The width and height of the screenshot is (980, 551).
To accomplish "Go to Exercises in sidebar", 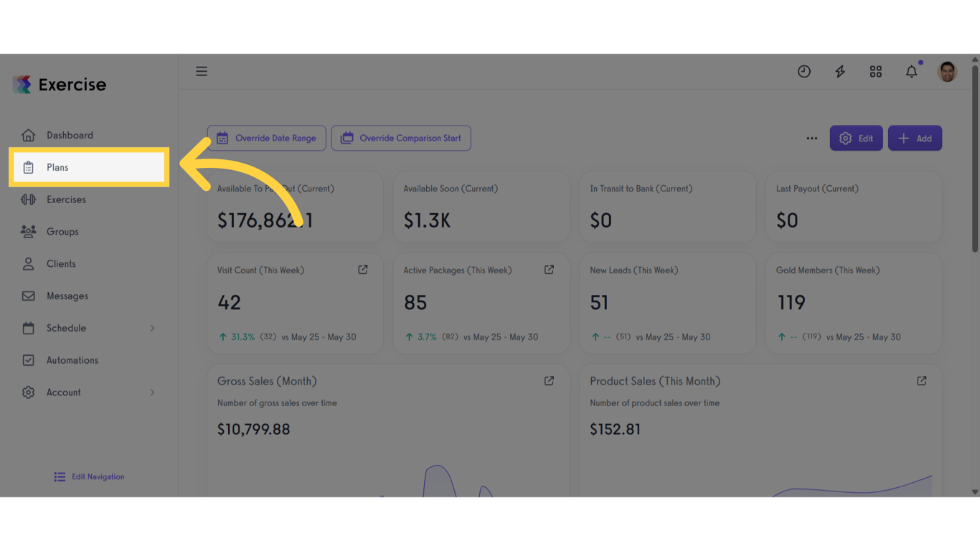I will coord(66,199).
